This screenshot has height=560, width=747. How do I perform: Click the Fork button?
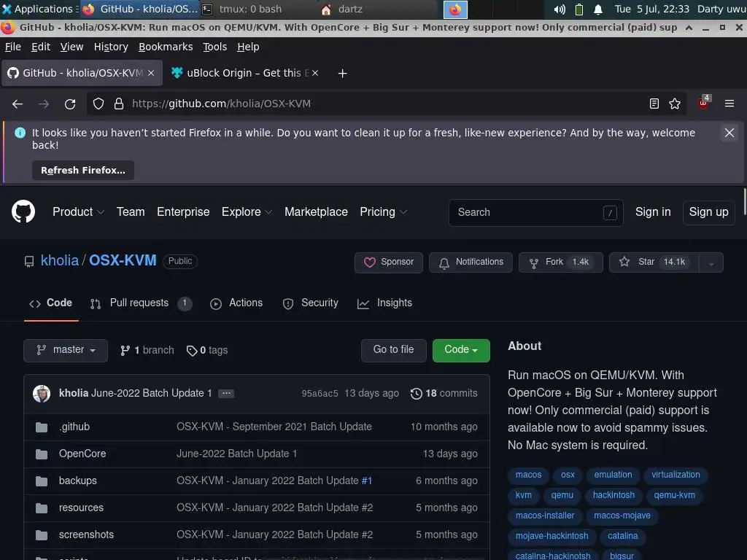pyautogui.click(x=561, y=262)
